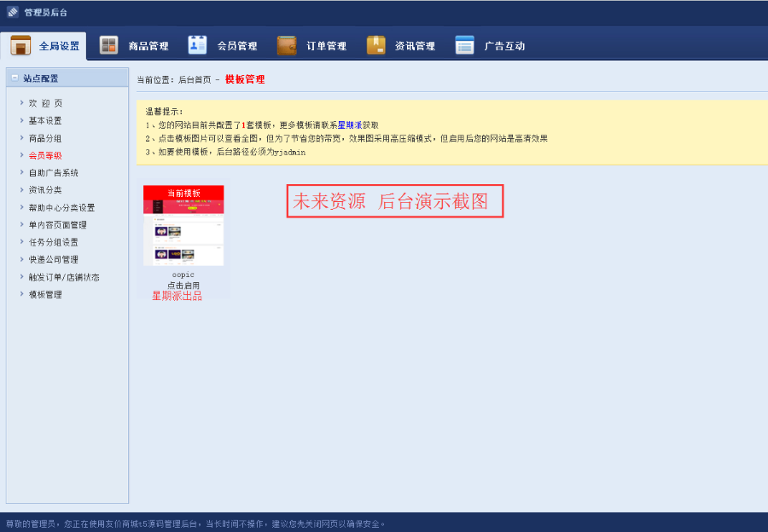
Task: Click the footer 尊敬的管理员 notice
Action: (195, 523)
